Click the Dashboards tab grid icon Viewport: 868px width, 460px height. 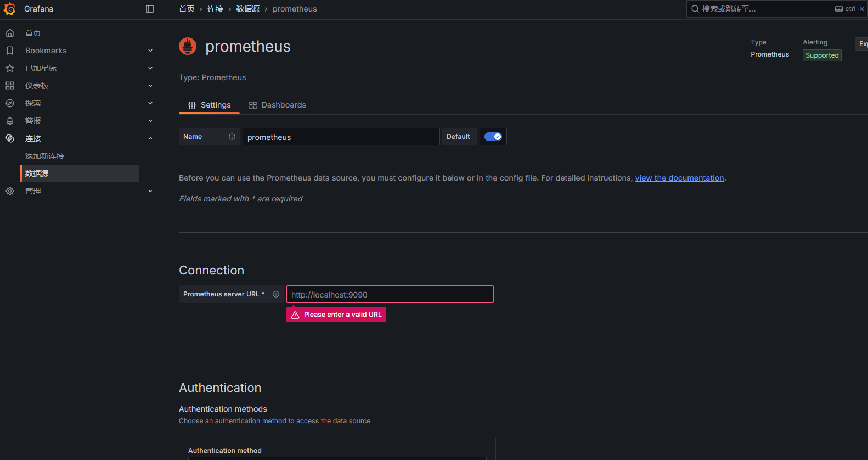coord(253,105)
